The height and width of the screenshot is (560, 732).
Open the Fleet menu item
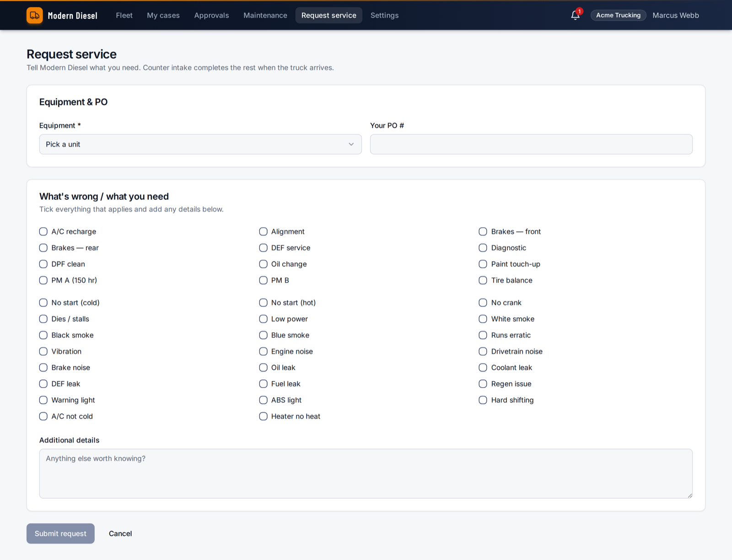pyautogui.click(x=124, y=15)
